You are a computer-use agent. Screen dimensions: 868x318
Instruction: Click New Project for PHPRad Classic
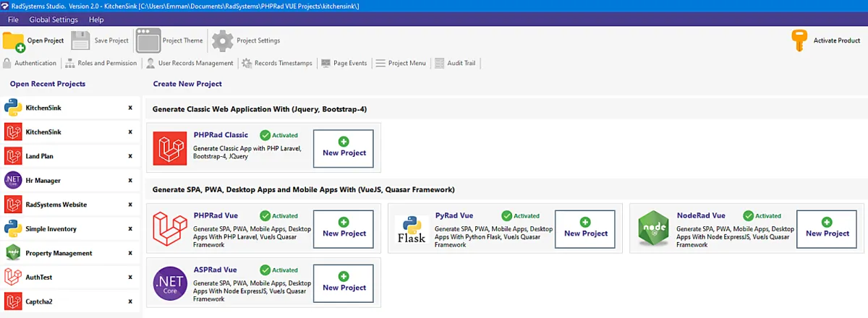(344, 148)
